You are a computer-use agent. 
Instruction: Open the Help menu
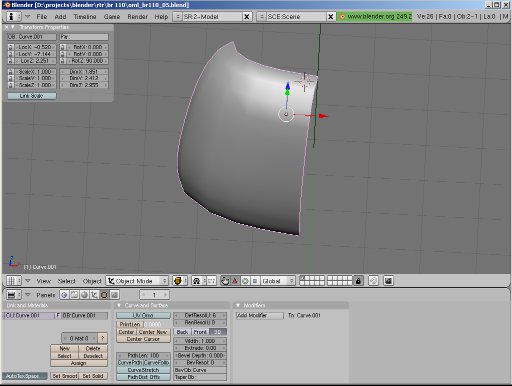click(x=161, y=17)
